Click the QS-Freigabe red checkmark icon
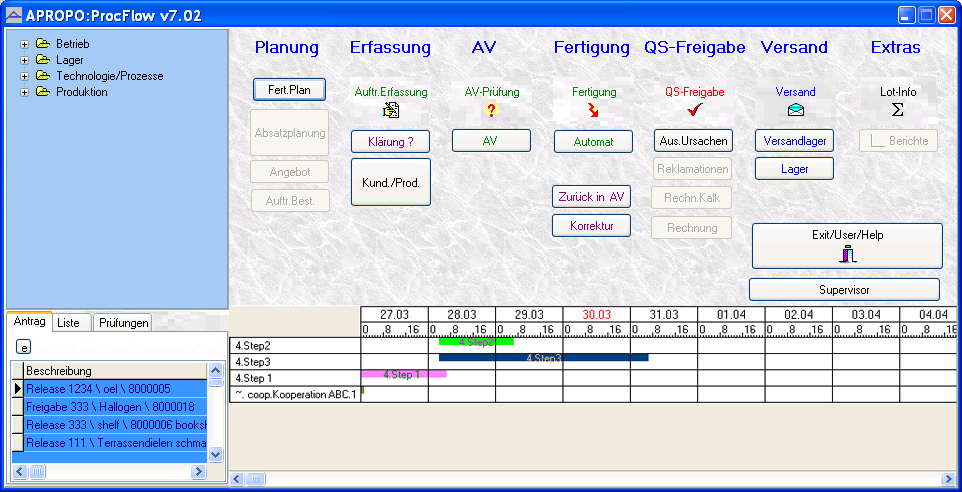The width and height of the screenshot is (962, 492). (695, 111)
